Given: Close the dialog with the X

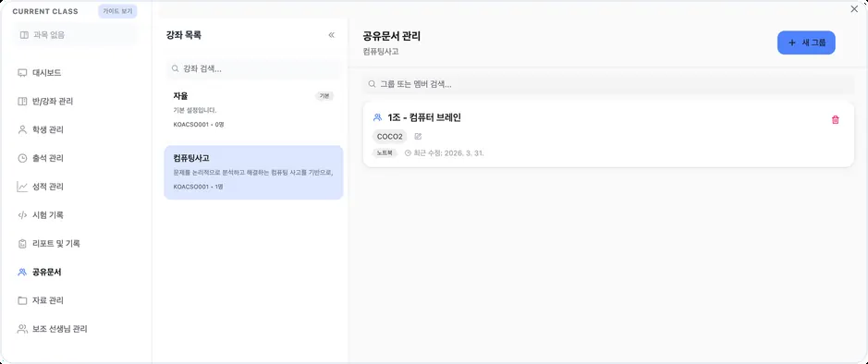Looking at the screenshot, I should (x=854, y=9).
